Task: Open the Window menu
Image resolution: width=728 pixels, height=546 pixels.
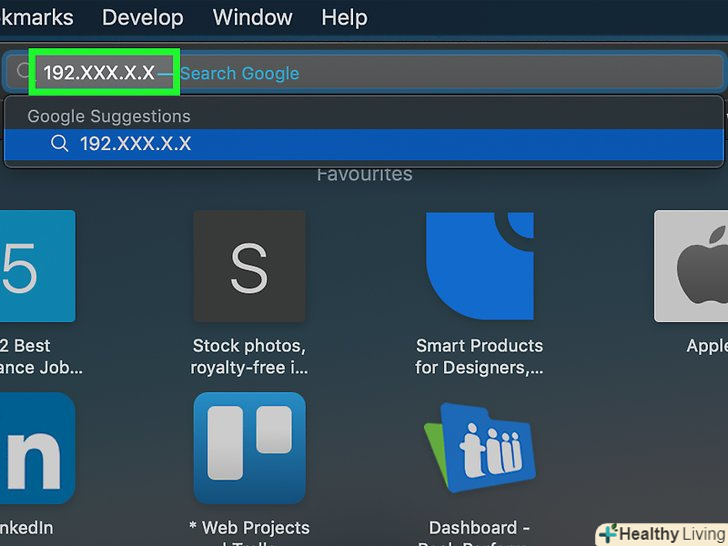Action: pos(253,18)
